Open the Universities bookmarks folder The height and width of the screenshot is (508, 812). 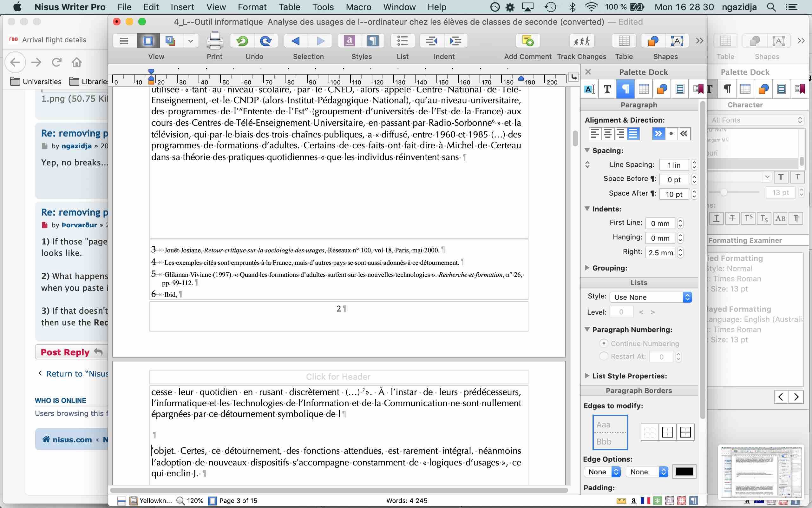pyautogui.click(x=36, y=81)
